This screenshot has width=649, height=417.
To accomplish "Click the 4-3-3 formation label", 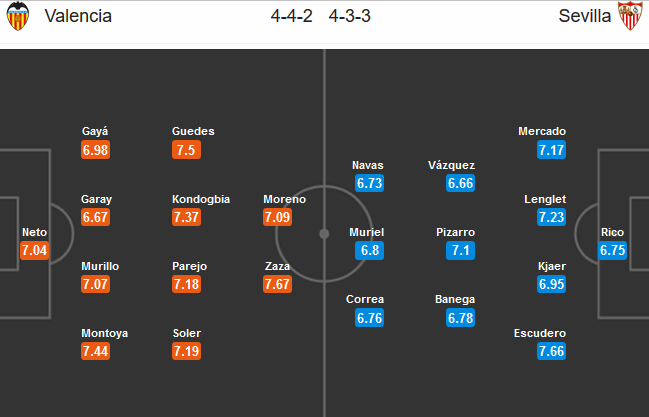I will [x=350, y=16].
